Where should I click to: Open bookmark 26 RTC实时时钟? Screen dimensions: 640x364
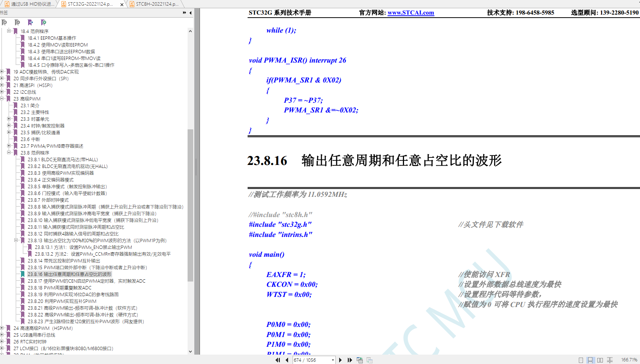coord(30,342)
